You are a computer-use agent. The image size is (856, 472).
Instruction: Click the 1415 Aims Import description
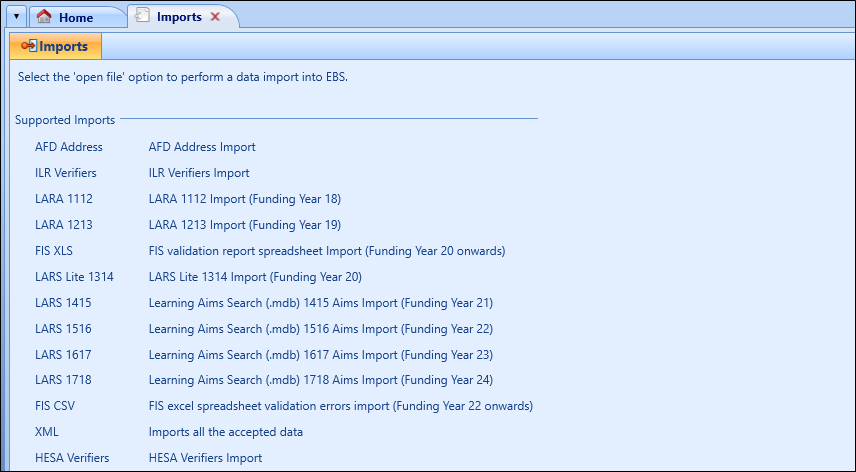[320, 303]
